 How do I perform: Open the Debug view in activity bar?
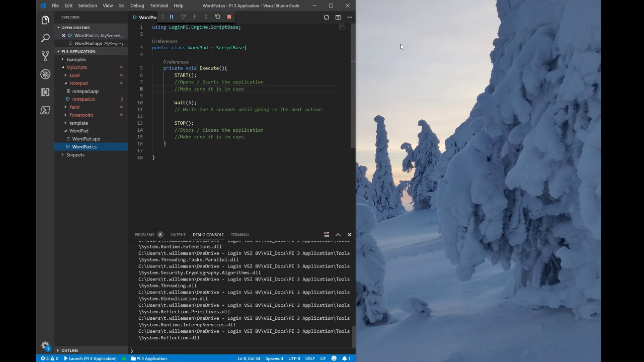(45, 74)
